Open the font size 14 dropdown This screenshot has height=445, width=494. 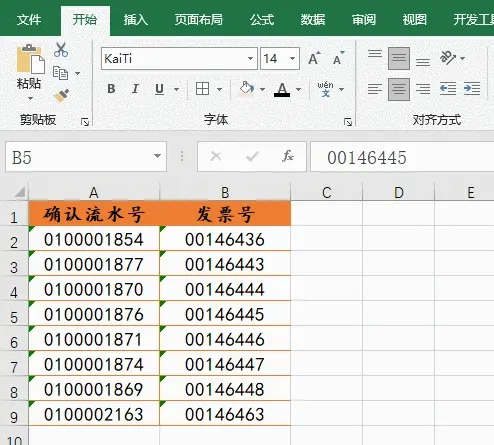tap(292, 58)
